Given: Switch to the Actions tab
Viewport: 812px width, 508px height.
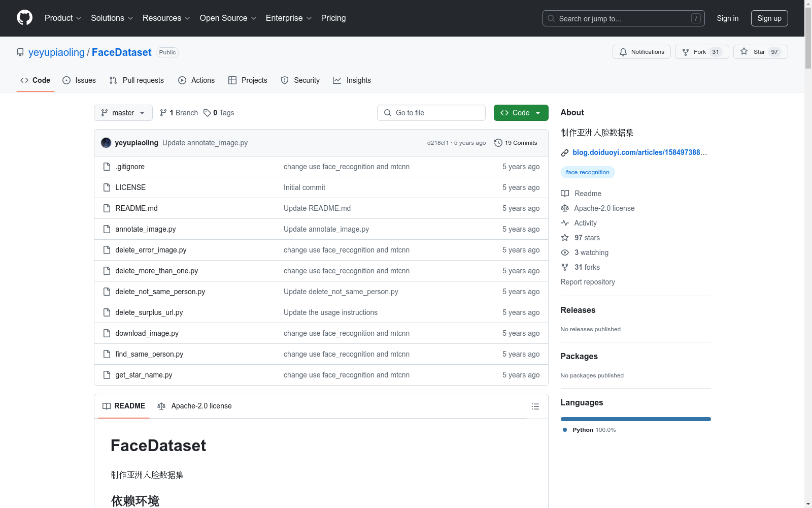Looking at the screenshot, I should coord(196,80).
